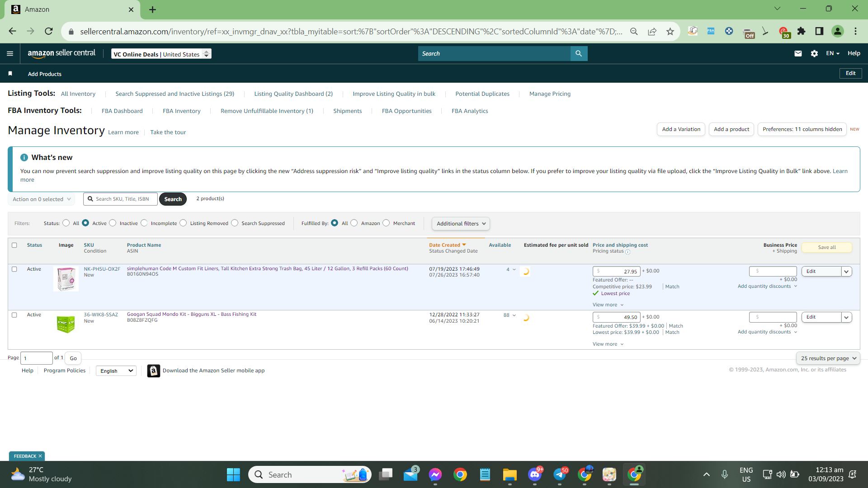Open a new browser tab
868x488 pixels.
(152, 9)
